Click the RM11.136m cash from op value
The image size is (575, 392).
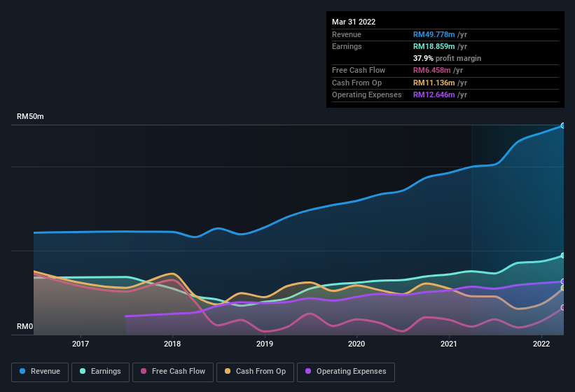coord(434,83)
